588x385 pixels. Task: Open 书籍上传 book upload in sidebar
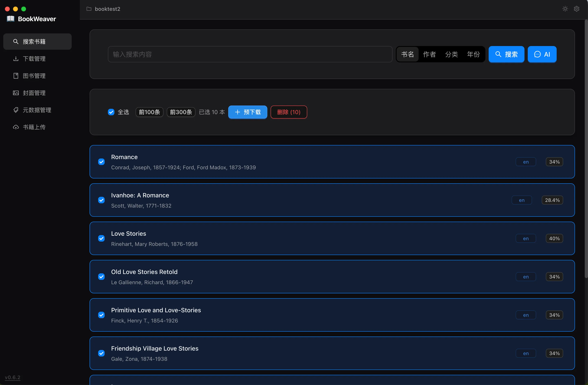pos(34,127)
